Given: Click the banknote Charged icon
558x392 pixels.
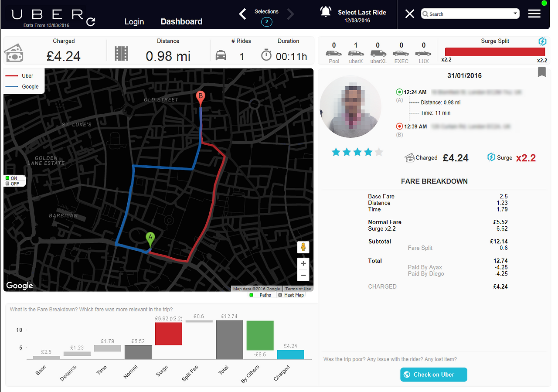Looking at the screenshot, I should click(x=14, y=53).
